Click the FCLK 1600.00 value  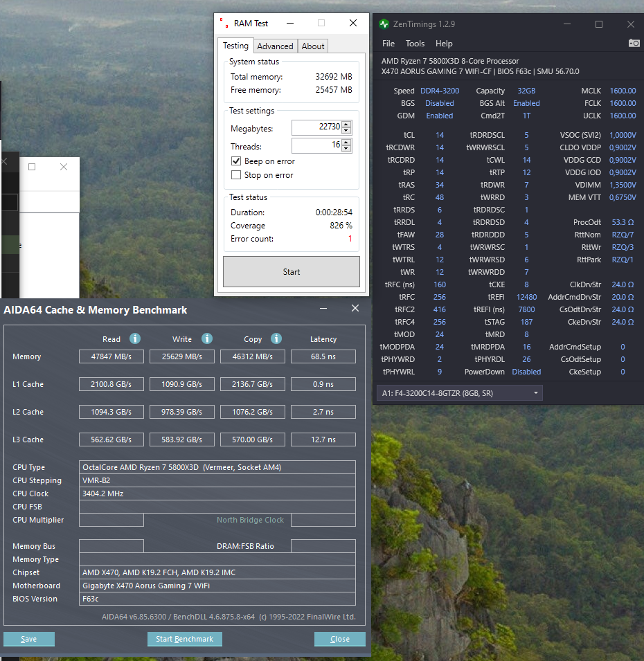point(623,103)
